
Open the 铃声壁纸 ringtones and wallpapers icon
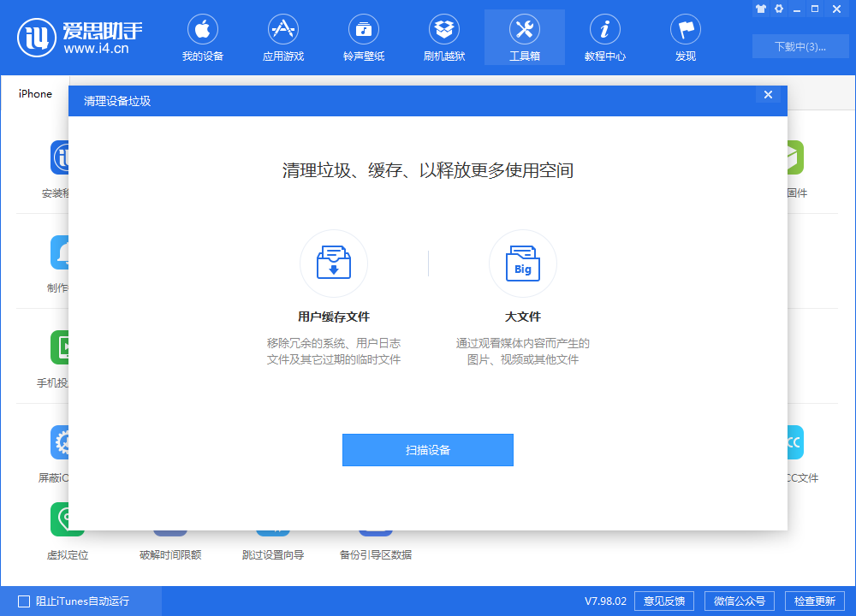pos(364,27)
